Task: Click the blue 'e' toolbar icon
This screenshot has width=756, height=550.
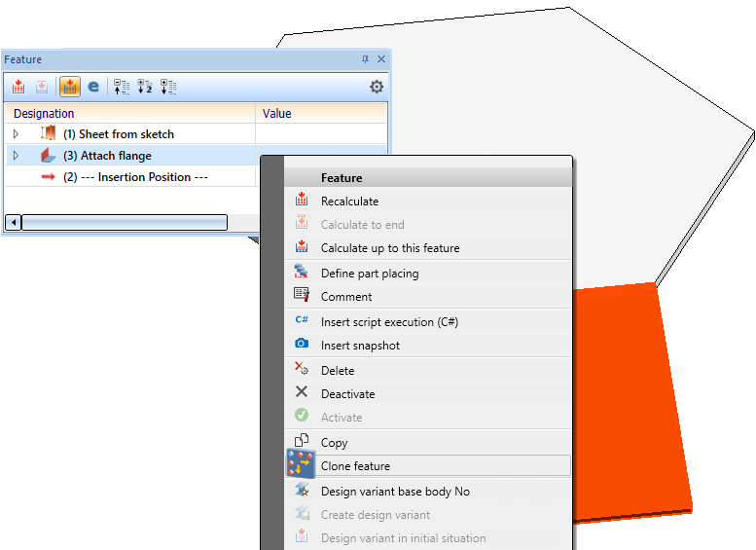Action: (93, 87)
